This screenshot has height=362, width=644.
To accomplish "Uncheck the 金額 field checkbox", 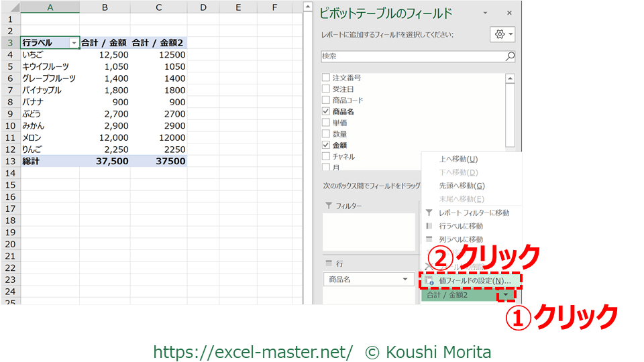I will click(326, 145).
